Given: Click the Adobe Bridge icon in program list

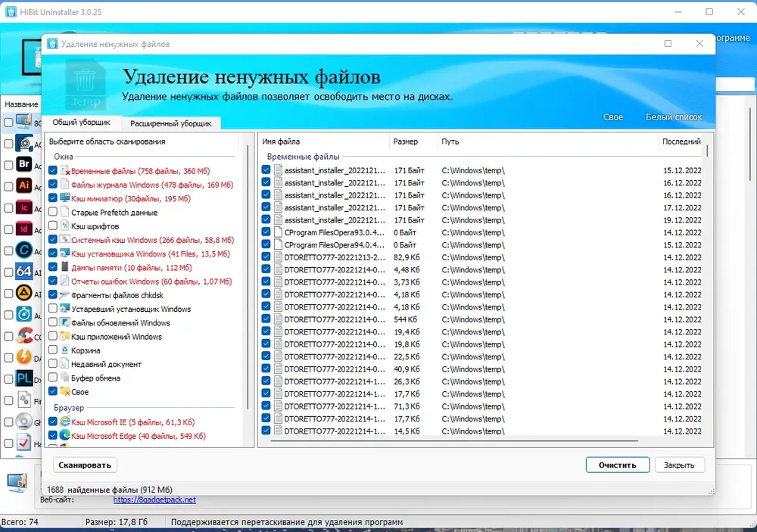Looking at the screenshot, I should 23,164.
